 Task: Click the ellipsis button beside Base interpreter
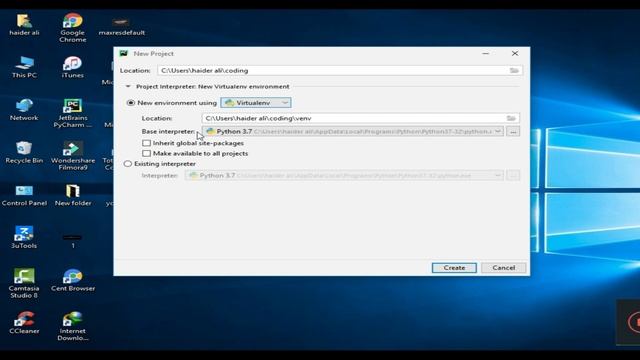pos(513,131)
